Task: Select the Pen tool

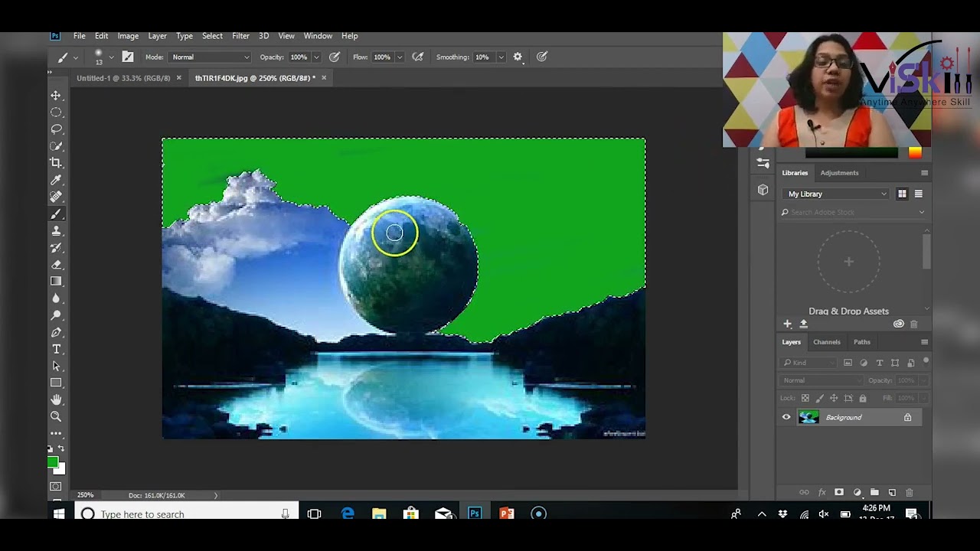Action: click(56, 332)
